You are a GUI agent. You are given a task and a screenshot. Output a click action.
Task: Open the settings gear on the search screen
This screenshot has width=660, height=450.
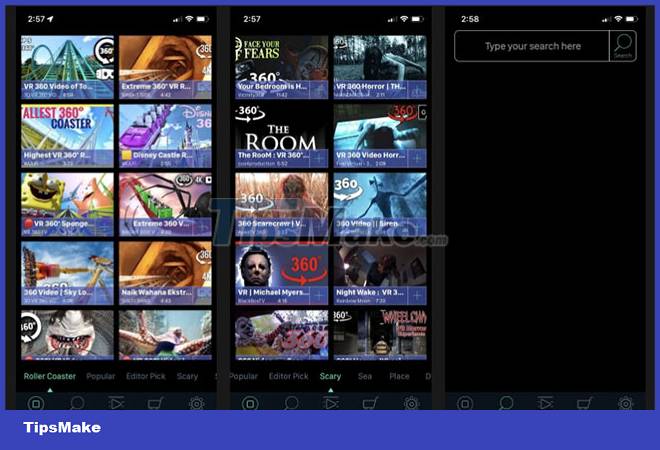(625, 403)
